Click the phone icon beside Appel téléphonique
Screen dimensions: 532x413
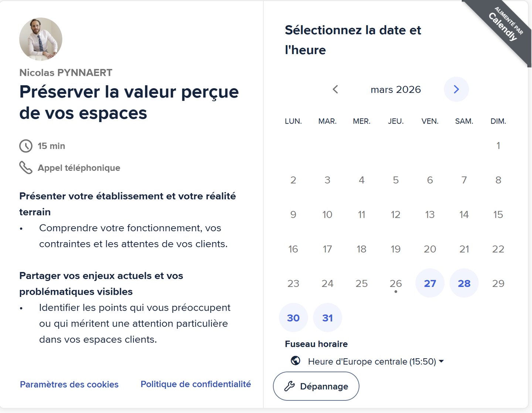tap(26, 167)
